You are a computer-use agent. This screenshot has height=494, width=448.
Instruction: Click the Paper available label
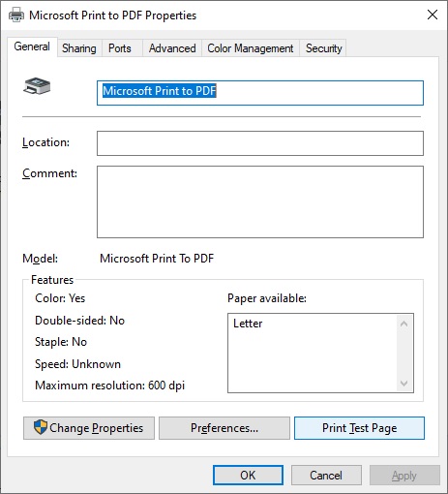(x=267, y=298)
